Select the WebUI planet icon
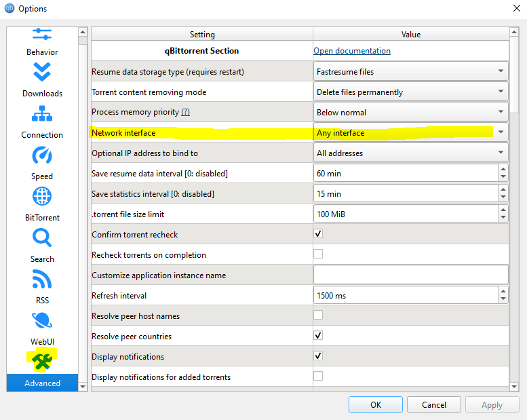Screen dimensions: 527x420 [42, 320]
